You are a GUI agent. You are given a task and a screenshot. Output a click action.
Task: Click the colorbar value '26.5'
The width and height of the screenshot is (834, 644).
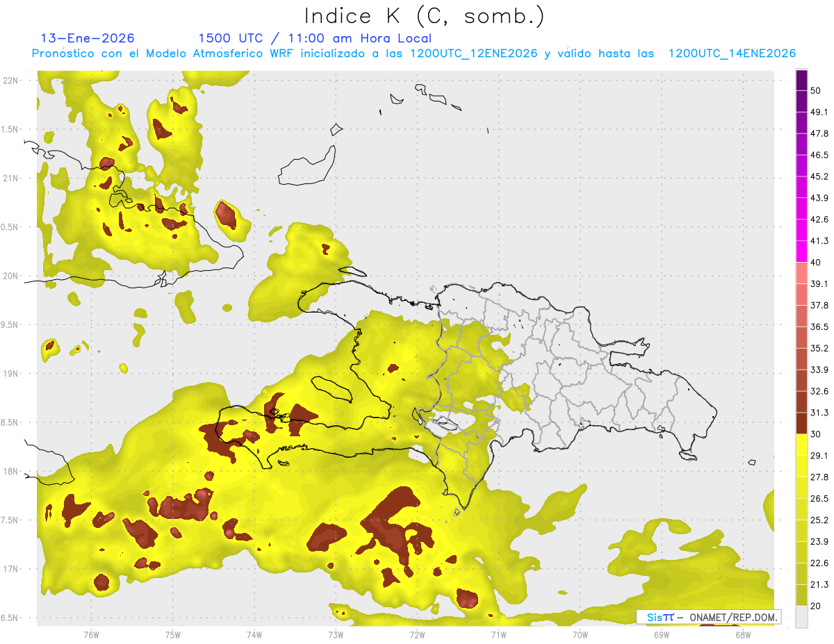point(819,499)
